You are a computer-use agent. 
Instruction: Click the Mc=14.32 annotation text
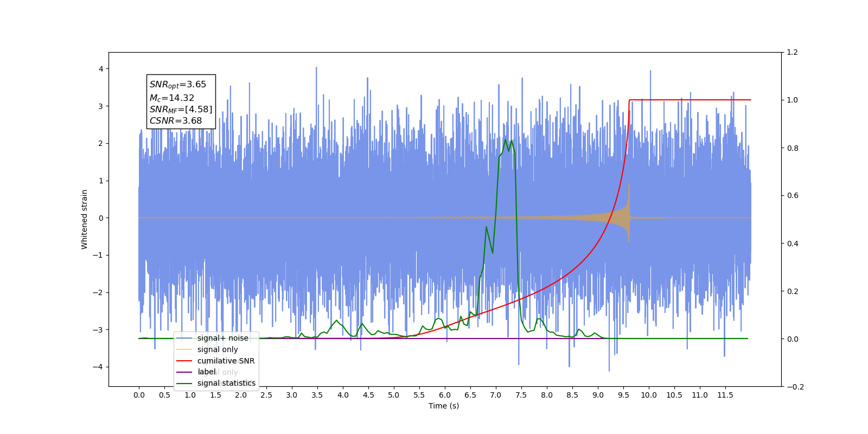[x=171, y=98]
